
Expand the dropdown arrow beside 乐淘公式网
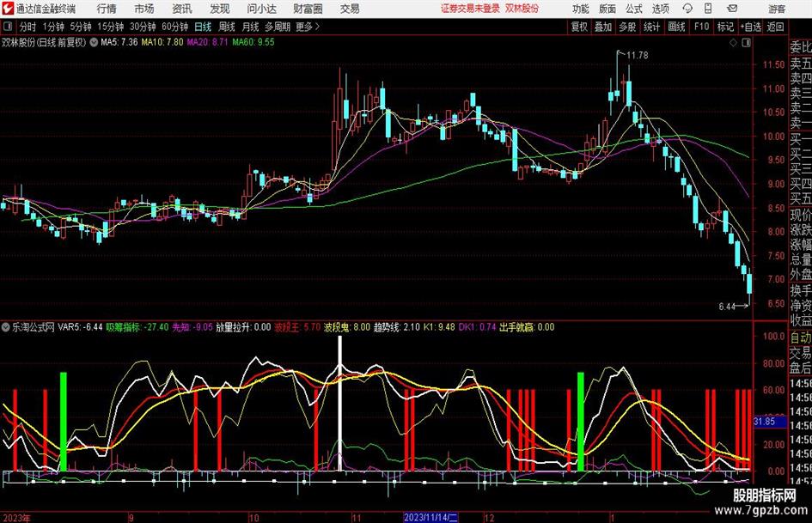click(6, 327)
